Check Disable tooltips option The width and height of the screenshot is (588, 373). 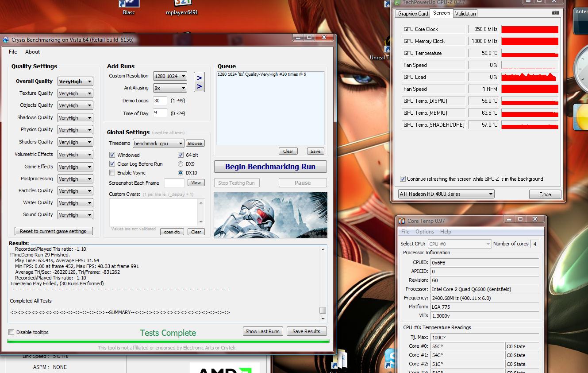pyautogui.click(x=12, y=332)
